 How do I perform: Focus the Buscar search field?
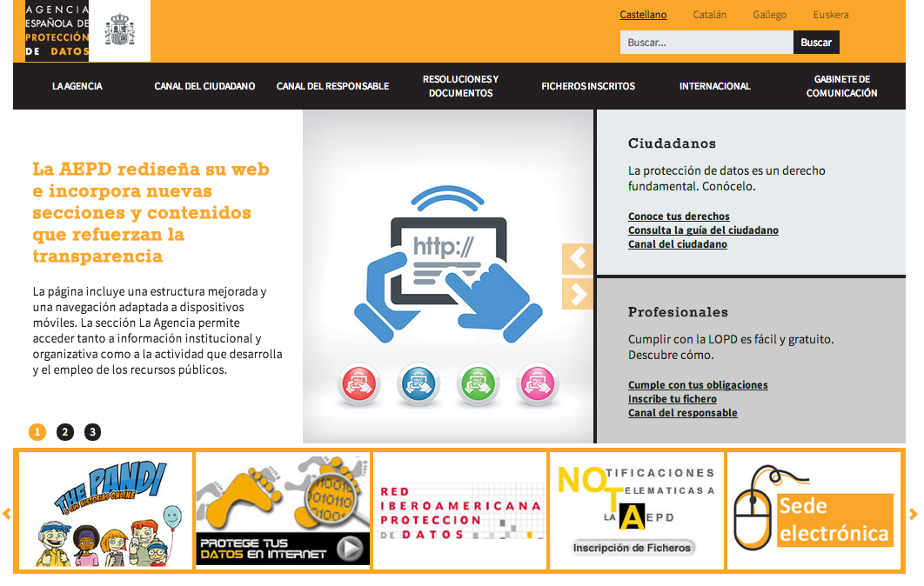706,43
